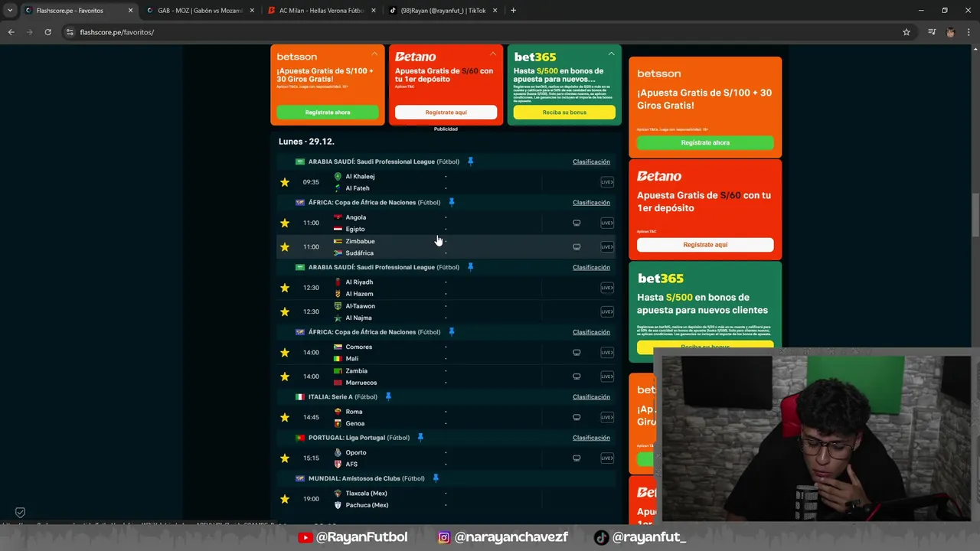
Task: Click LIVE icon for Roma vs Genoa
Action: tap(607, 417)
